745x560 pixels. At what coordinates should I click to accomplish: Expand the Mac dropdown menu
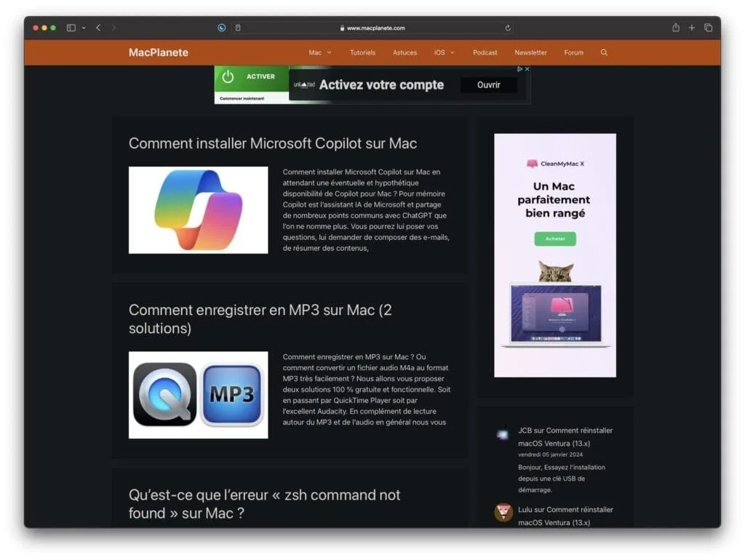point(319,52)
